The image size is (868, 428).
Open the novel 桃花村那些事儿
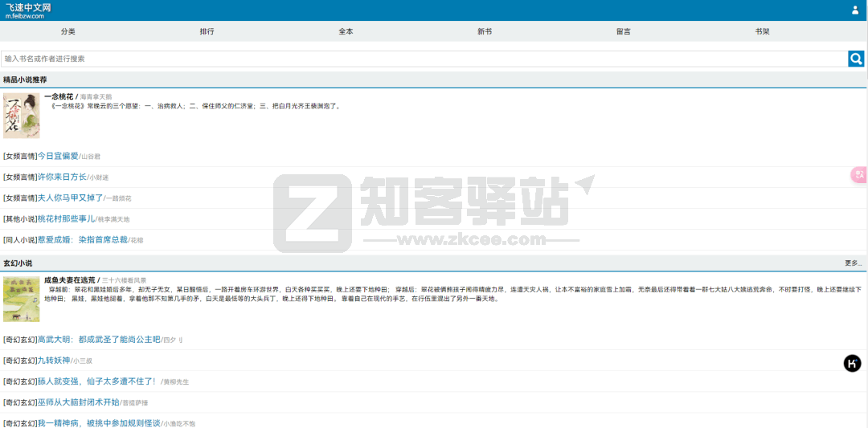pos(66,218)
